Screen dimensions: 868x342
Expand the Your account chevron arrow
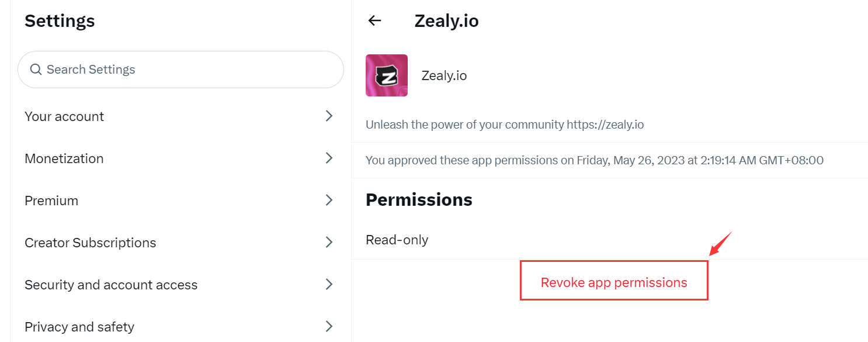[329, 116]
